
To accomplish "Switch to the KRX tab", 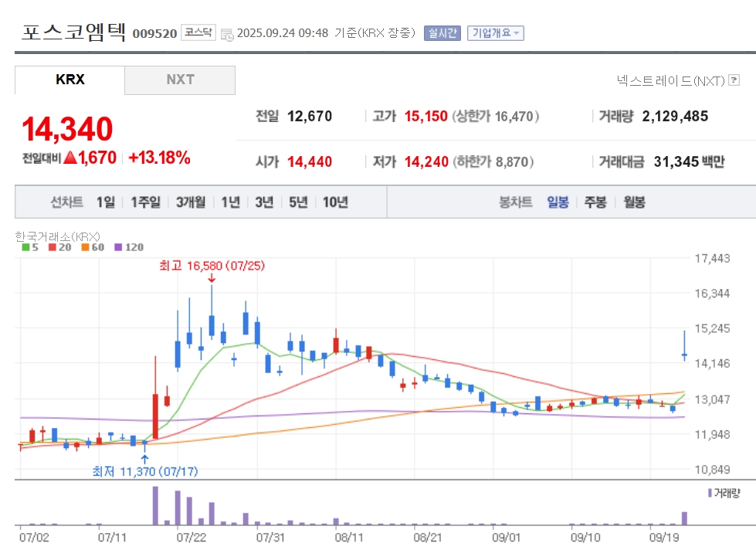I will 70,80.
